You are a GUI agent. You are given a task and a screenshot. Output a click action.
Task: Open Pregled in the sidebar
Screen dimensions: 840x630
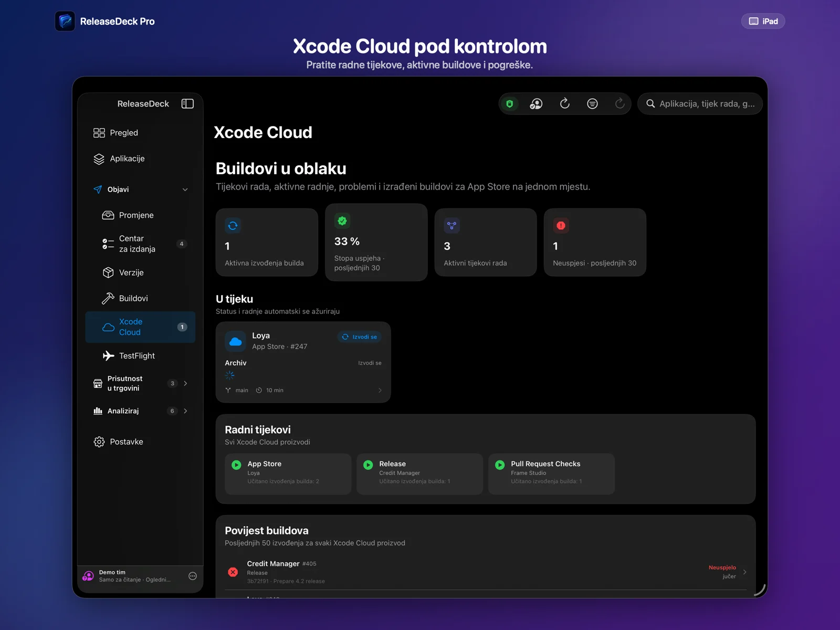click(141, 133)
